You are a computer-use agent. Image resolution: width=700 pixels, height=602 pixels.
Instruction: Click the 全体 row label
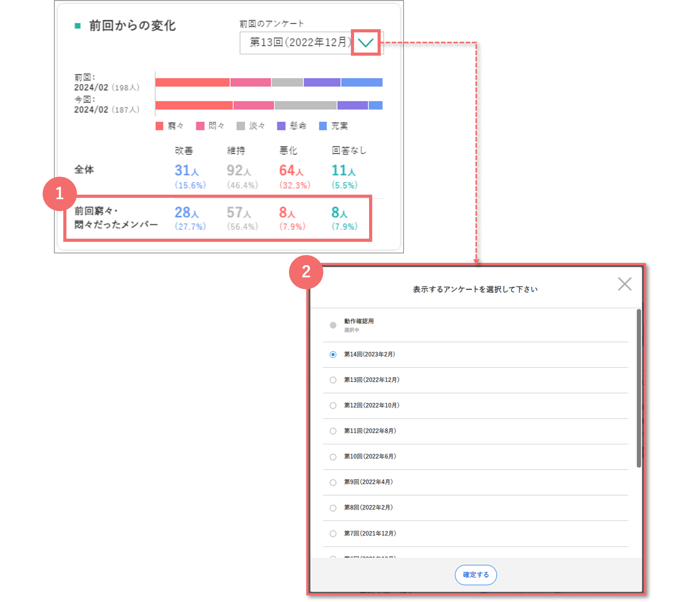click(x=84, y=170)
